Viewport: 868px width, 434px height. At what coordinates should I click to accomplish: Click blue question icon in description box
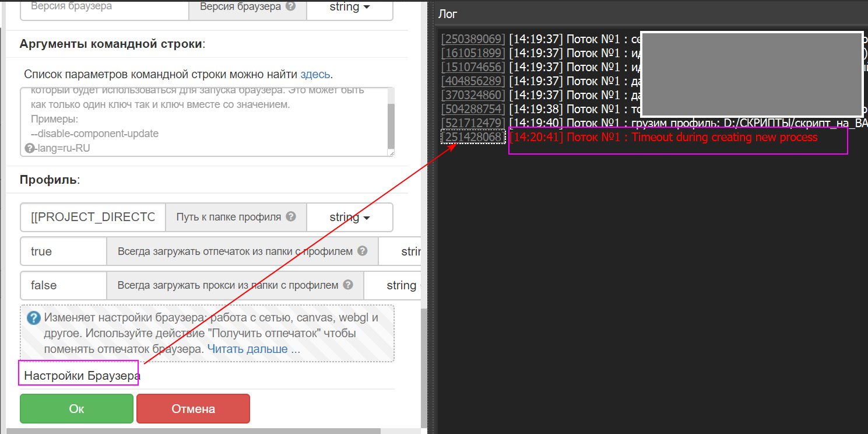click(x=34, y=318)
